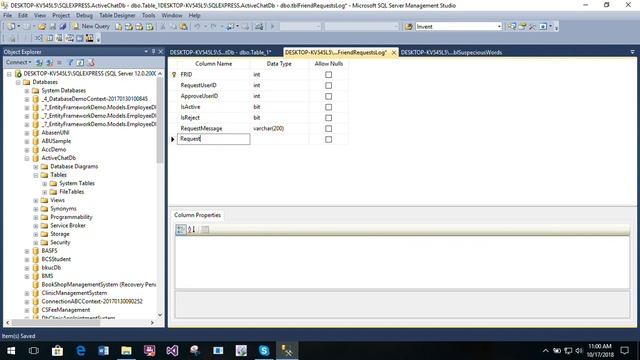Click the Column Name input containing Request
The width and height of the screenshot is (640, 360).
(213, 139)
